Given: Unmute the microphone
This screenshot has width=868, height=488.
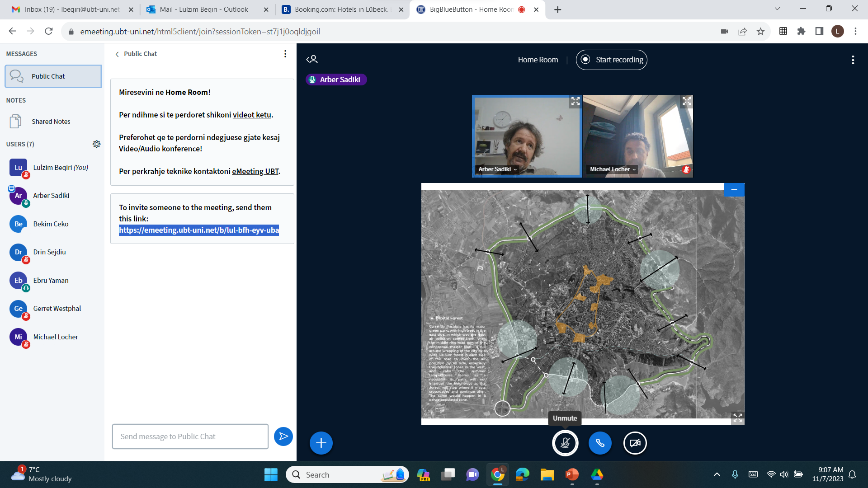Looking at the screenshot, I should click(x=565, y=443).
